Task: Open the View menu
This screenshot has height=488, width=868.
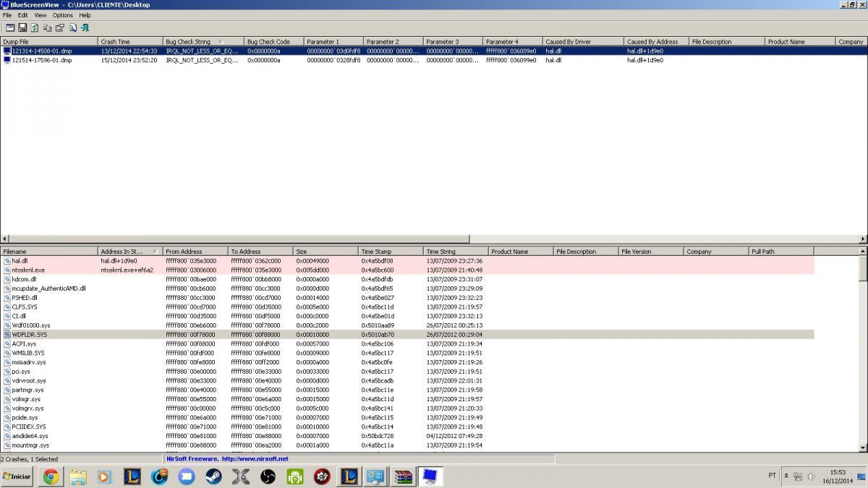Action: click(41, 15)
